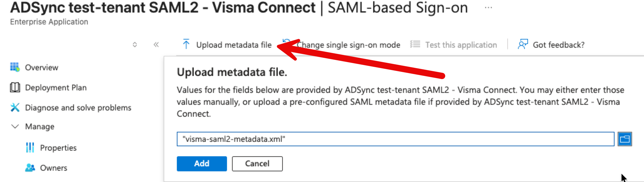Collapse the sidebar with double chevron
644x182 pixels.
click(156, 45)
